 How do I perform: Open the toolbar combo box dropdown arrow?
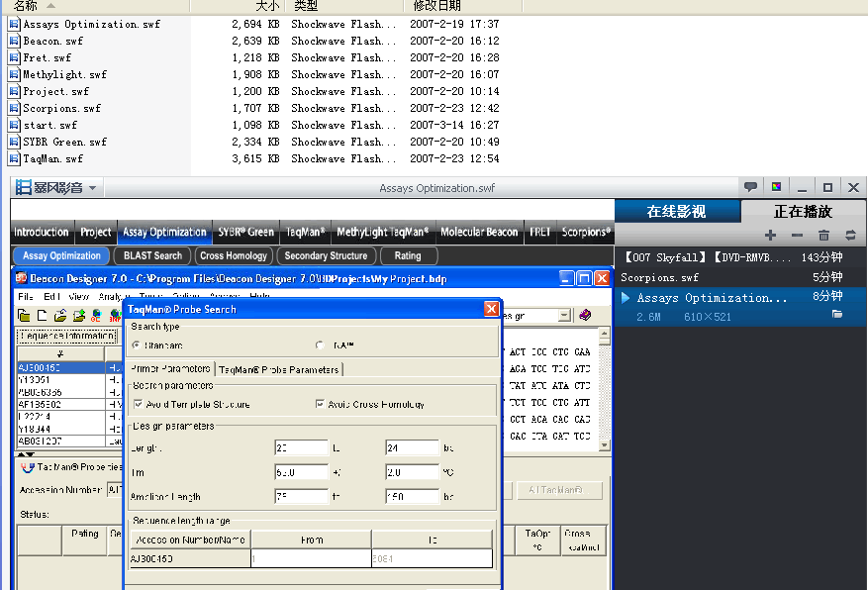pos(563,316)
